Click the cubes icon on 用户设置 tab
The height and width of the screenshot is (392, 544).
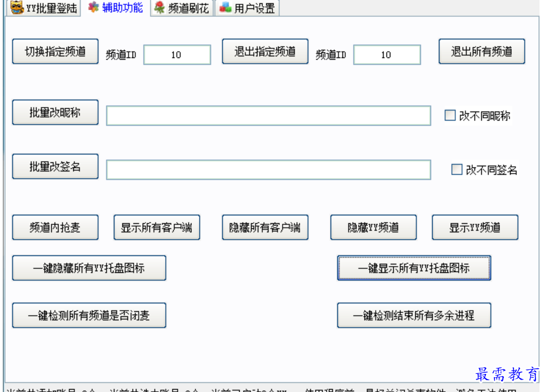point(226,7)
